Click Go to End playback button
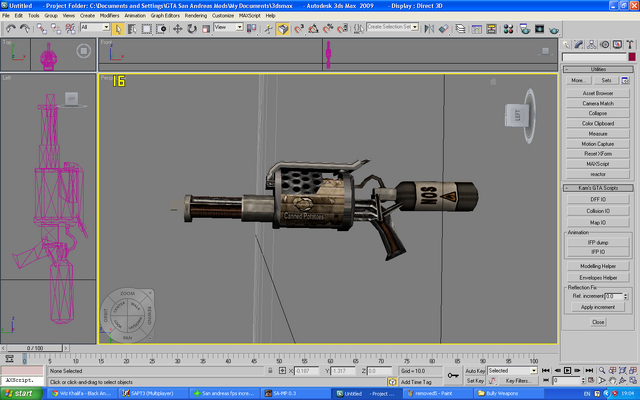640x400 pixels. [x=589, y=370]
